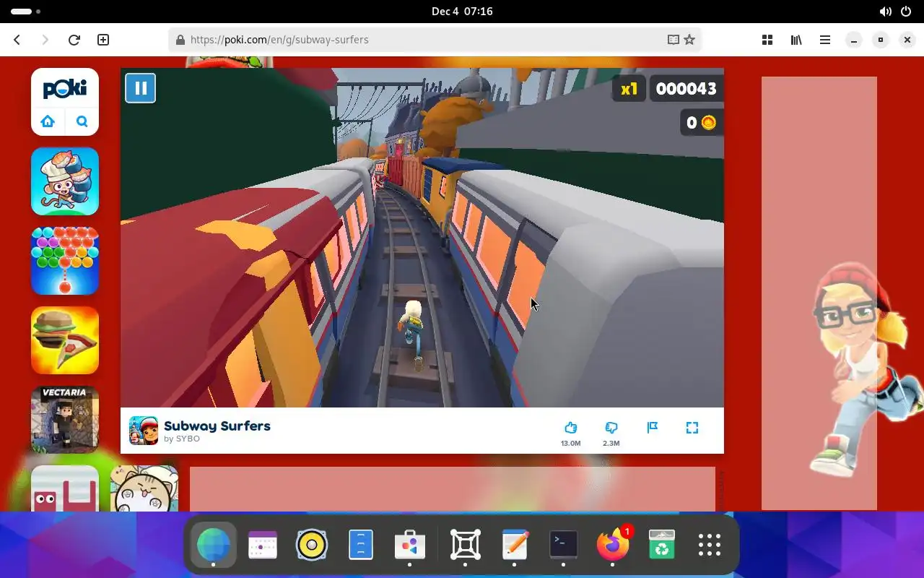Click the x1 multiplier badge
This screenshot has height=578, width=924.
[x=629, y=89]
